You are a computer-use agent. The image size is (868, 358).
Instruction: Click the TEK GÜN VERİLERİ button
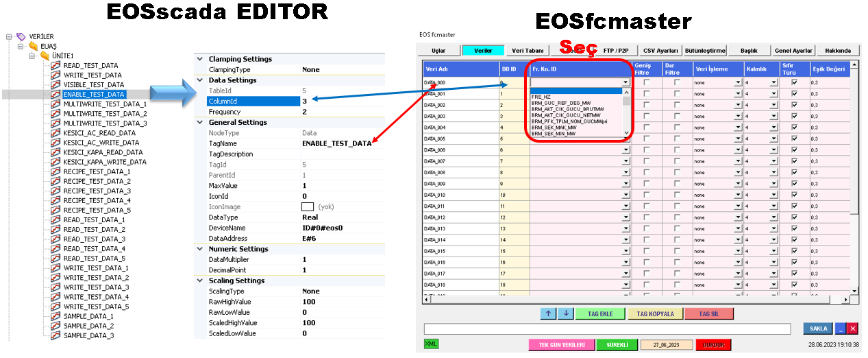click(562, 344)
